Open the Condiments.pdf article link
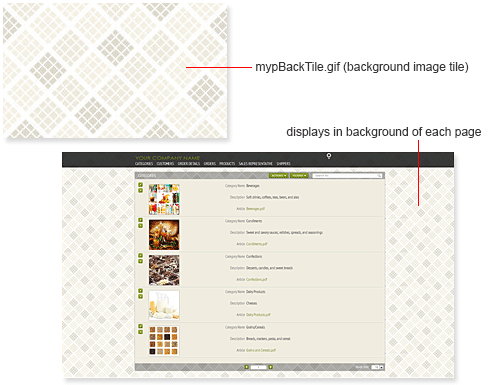Screen dimensions: 489x385 pos(257,244)
